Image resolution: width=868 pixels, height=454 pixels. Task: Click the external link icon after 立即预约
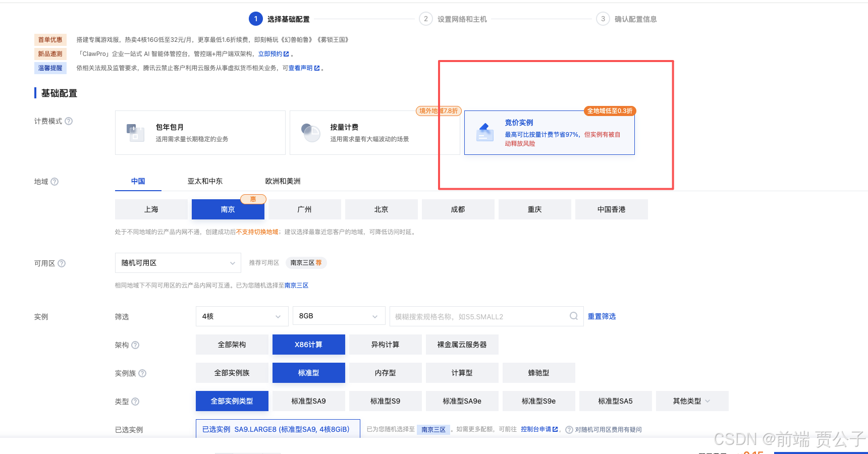point(287,54)
